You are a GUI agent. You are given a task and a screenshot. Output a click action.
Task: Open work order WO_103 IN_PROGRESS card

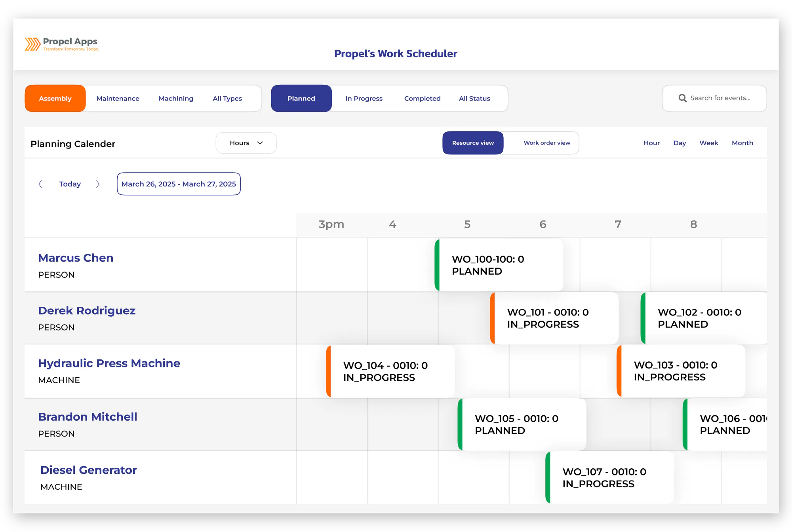(x=681, y=370)
